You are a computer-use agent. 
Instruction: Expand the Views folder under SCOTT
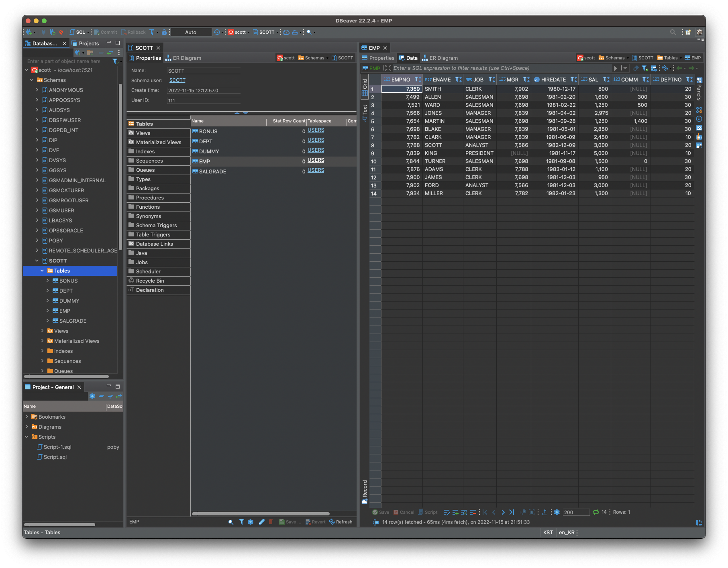point(42,331)
